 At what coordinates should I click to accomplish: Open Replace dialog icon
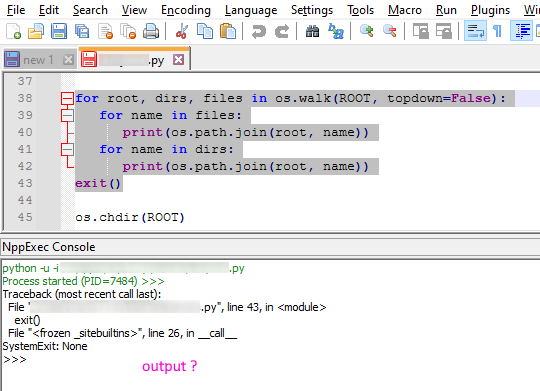pyautogui.click(x=336, y=31)
